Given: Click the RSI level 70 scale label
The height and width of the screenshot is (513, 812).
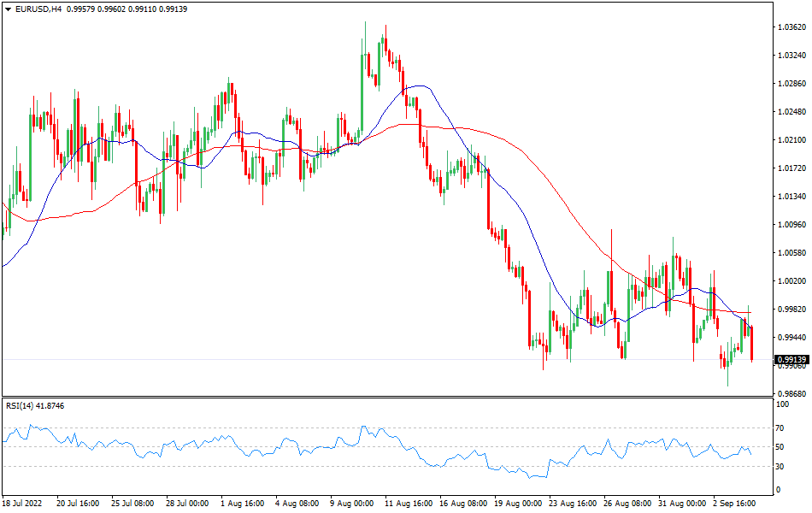Looking at the screenshot, I should pos(780,427).
